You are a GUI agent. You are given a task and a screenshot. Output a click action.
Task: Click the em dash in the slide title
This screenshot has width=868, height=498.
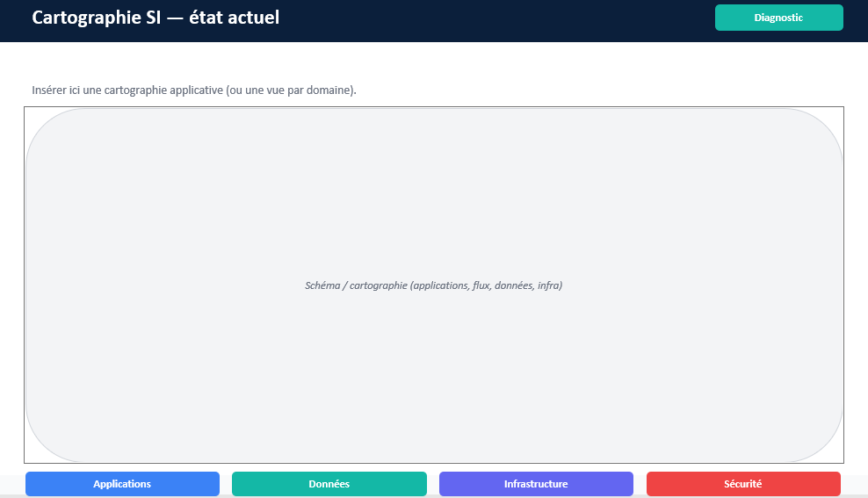tap(173, 17)
